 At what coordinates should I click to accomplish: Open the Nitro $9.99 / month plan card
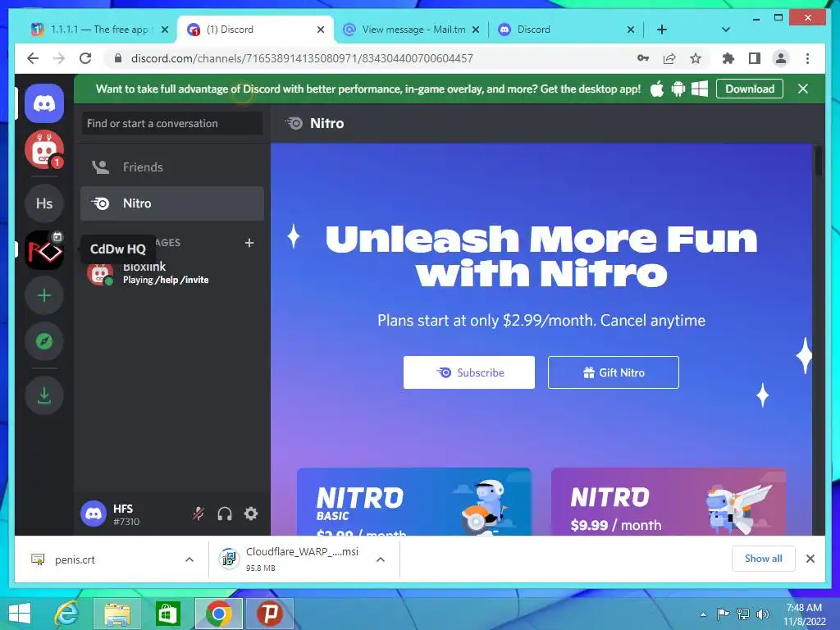(669, 501)
